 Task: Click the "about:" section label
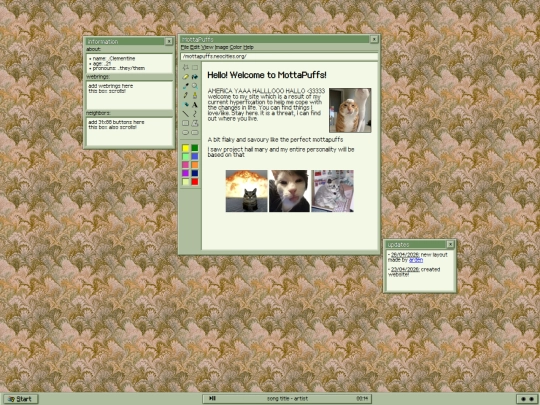point(93,49)
